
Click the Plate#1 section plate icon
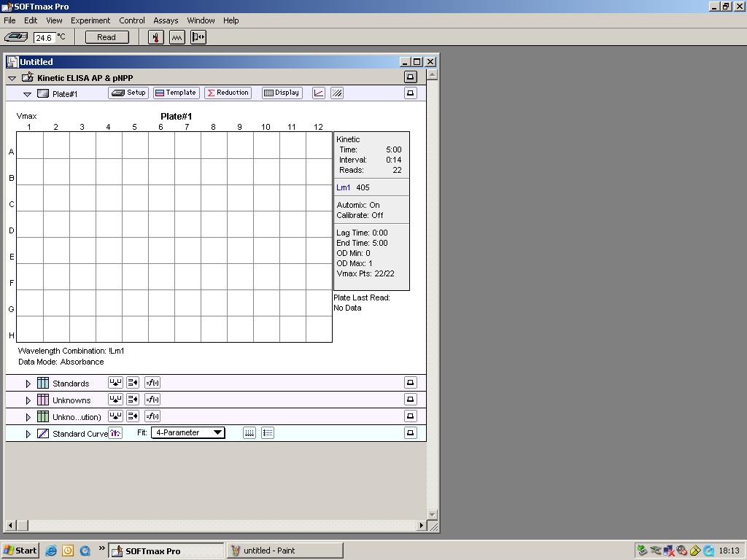pyautogui.click(x=43, y=93)
